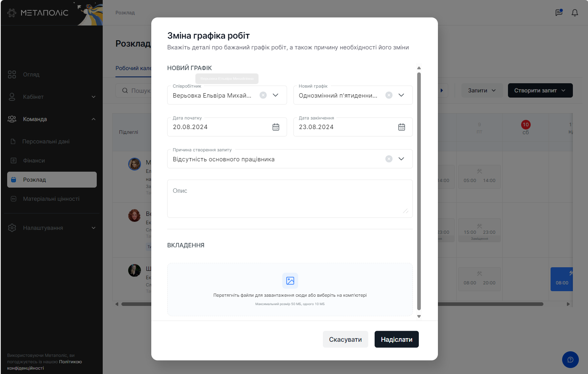Click the modal's vertical scrollbar
588x374 pixels.
point(419,191)
